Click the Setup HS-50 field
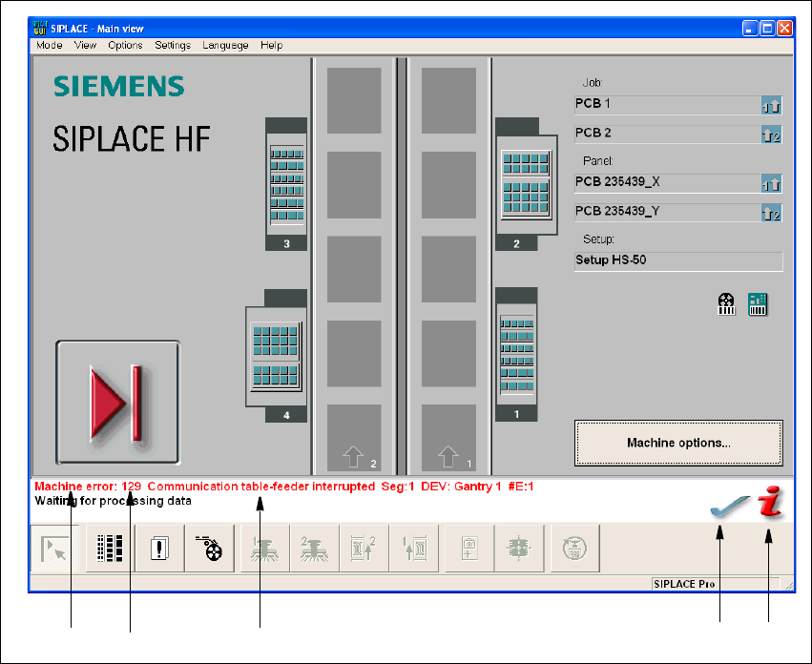This screenshot has height=664, width=812. point(677,260)
